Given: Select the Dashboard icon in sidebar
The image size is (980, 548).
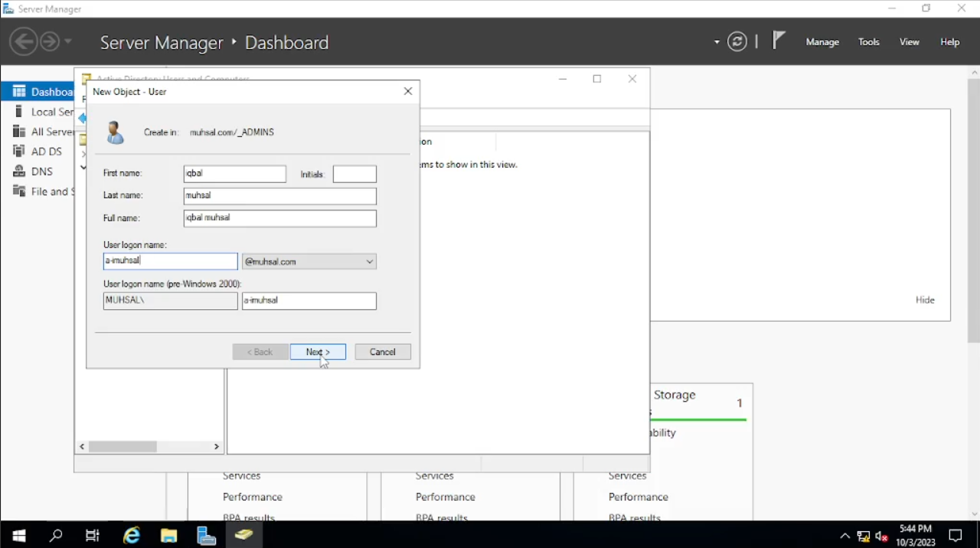Looking at the screenshot, I should 19,92.
